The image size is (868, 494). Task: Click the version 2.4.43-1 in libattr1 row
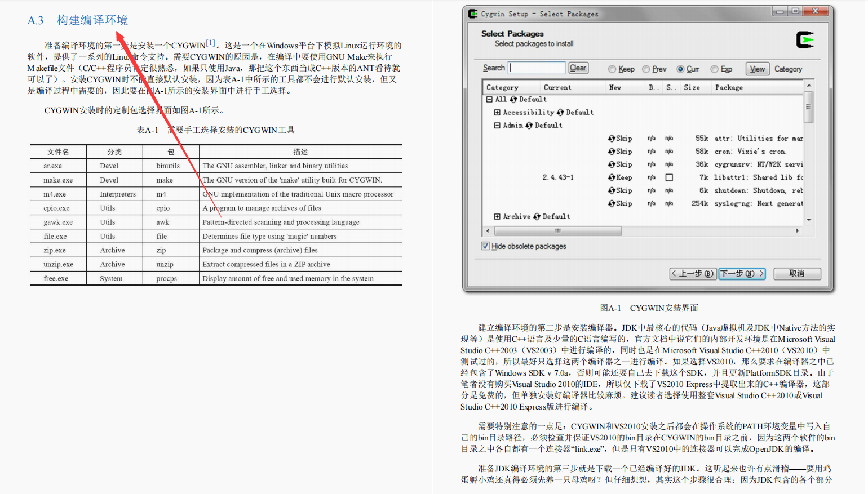click(x=558, y=177)
